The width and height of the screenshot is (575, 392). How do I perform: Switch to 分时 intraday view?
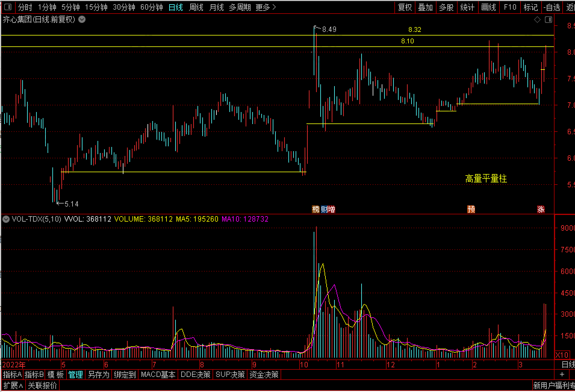coord(25,7)
